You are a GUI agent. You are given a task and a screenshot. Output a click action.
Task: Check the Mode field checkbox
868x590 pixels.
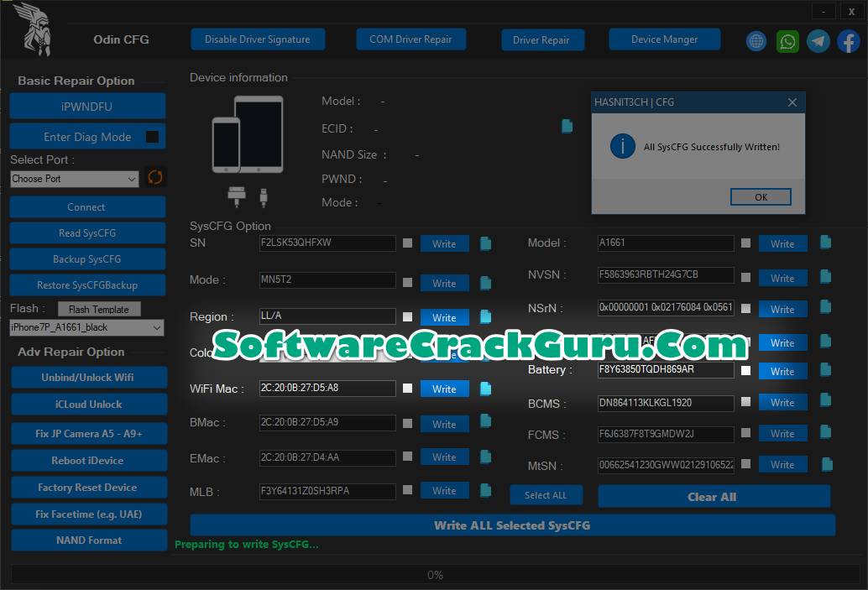[407, 282]
